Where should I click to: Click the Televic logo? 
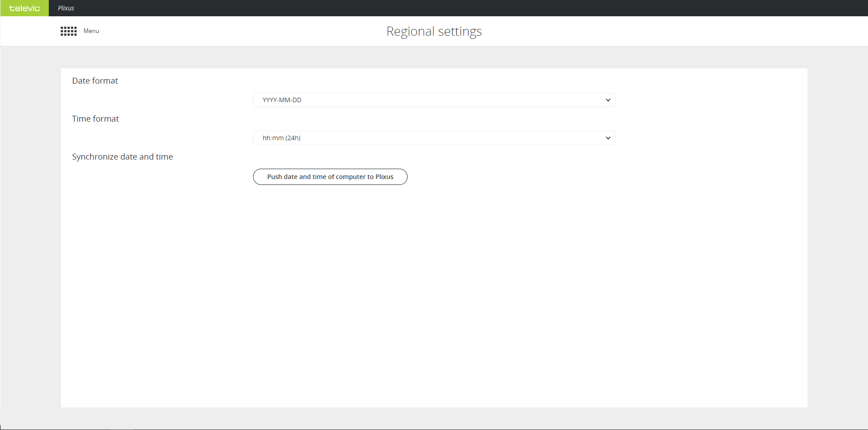[x=24, y=8]
